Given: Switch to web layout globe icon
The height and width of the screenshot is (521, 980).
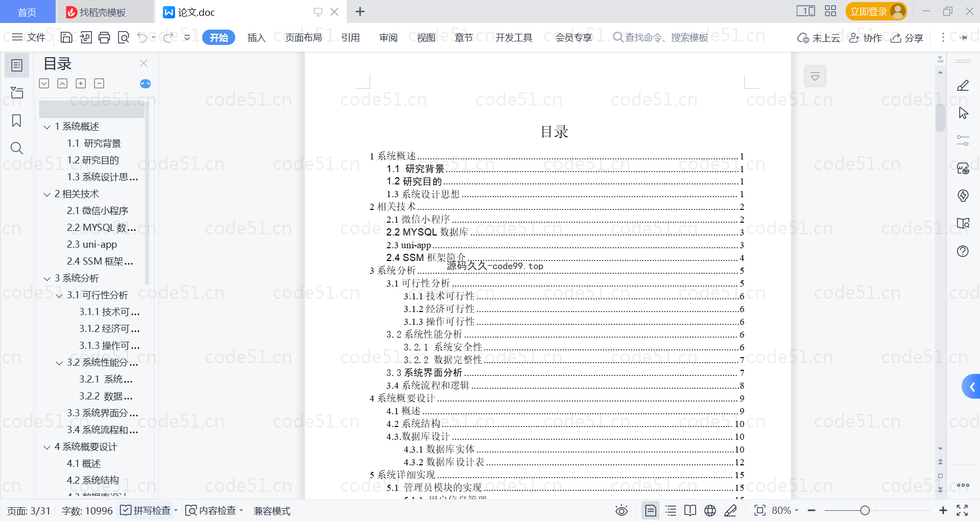Looking at the screenshot, I should tap(710, 510).
